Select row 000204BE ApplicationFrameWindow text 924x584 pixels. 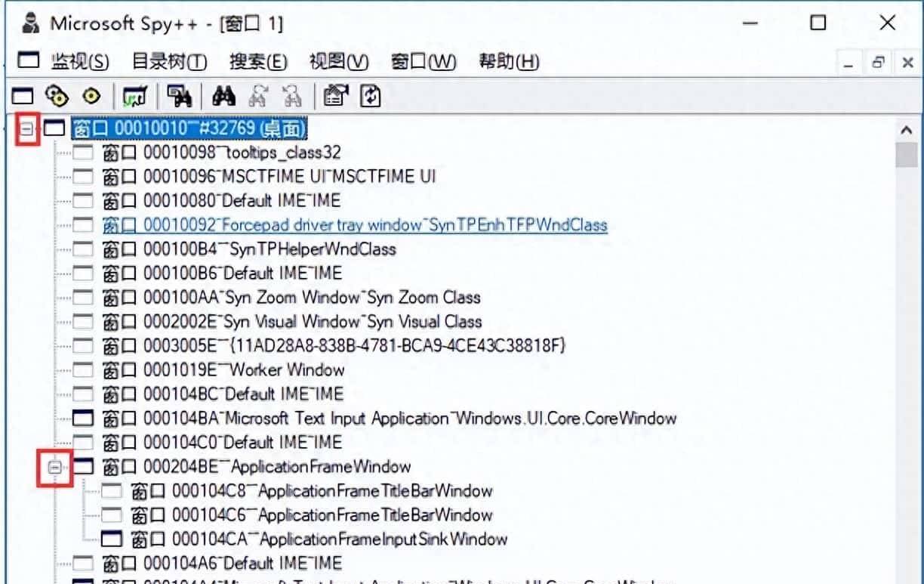(x=256, y=467)
